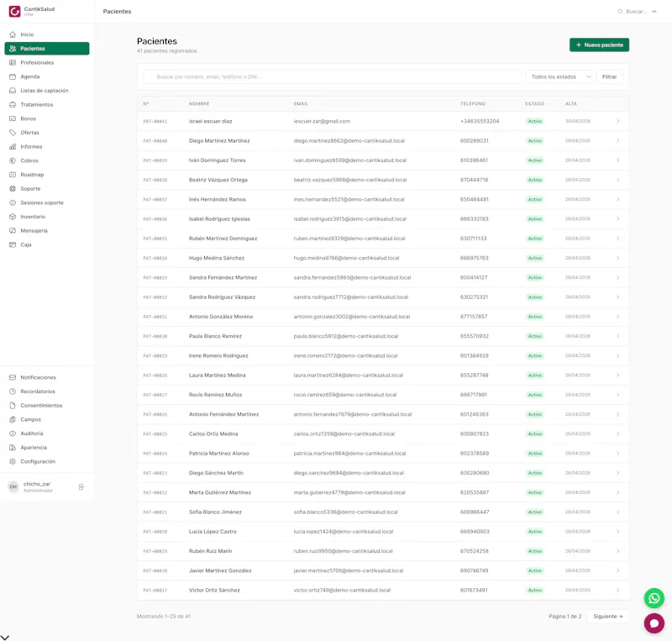Click the Mensajería chat icon
The height and width of the screenshot is (641, 672).
click(x=13, y=231)
